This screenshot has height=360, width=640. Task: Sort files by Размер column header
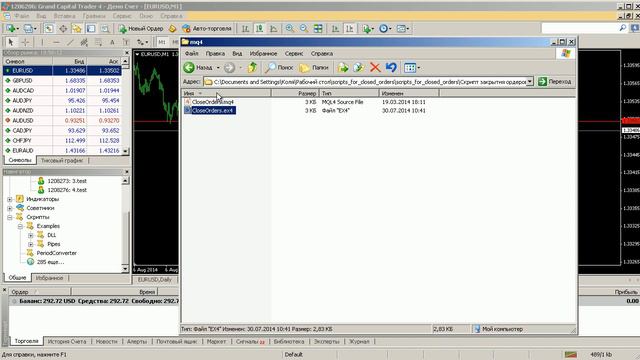[295, 93]
